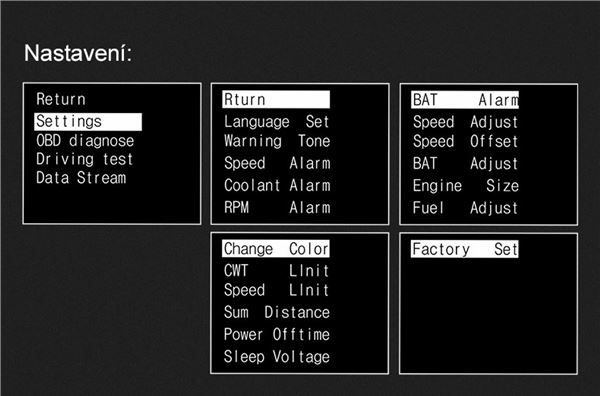Select Return in the first menu panel
The image size is (600, 396).
point(61,99)
